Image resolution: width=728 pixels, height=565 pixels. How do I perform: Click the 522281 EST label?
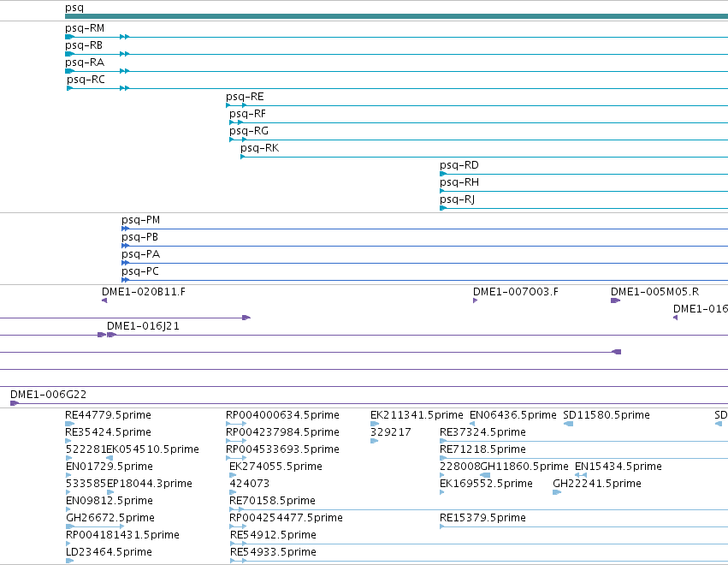click(x=86, y=449)
